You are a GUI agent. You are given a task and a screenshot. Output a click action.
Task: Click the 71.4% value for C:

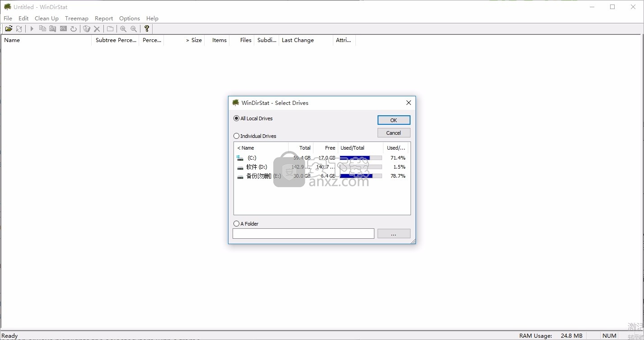(x=398, y=158)
